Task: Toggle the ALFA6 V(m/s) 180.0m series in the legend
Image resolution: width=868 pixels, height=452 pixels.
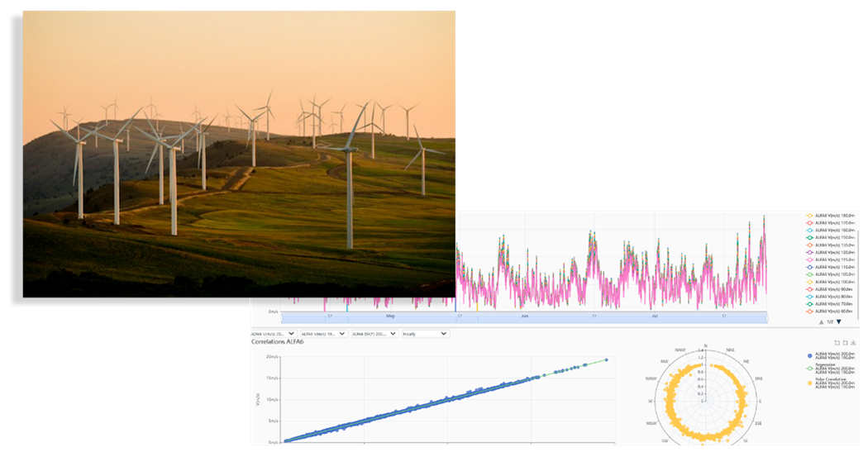Action: pyautogui.click(x=830, y=216)
